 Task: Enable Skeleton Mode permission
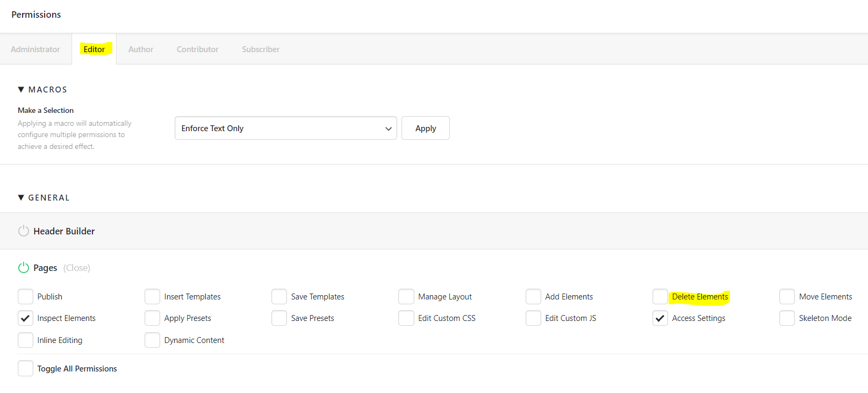[x=787, y=318]
